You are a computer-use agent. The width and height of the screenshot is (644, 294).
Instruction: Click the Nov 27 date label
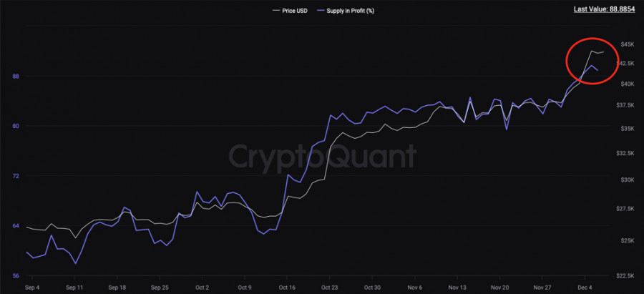coord(542,288)
